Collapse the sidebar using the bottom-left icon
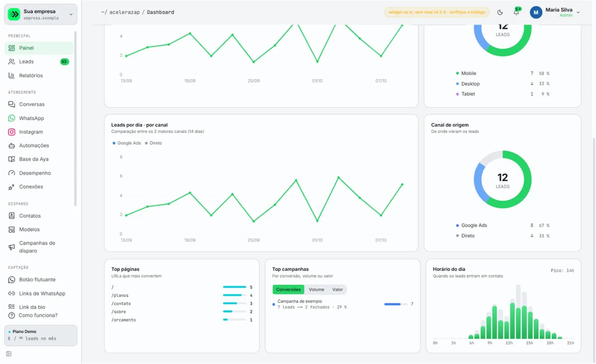Screen dimensions: 596x364 pos(9,354)
